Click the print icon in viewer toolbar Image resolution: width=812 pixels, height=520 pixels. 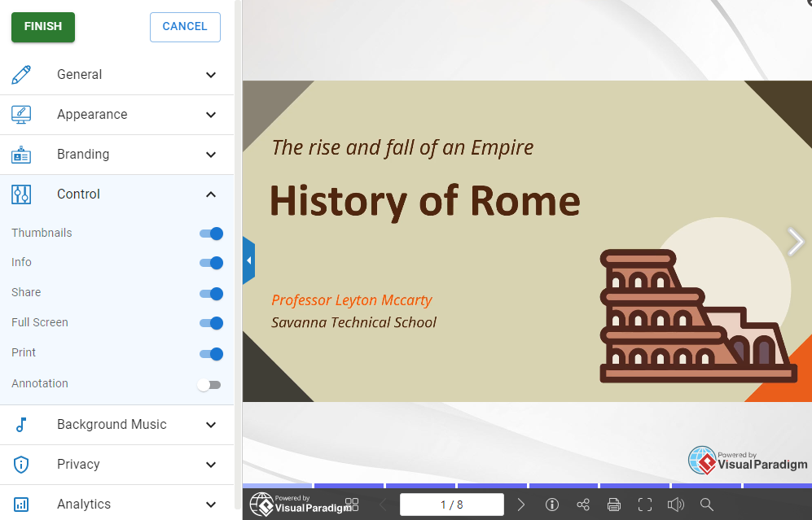point(614,505)
